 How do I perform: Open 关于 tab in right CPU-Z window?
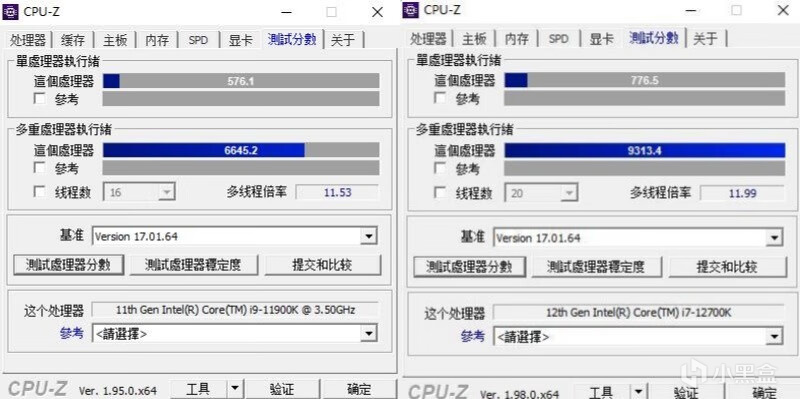706,39
